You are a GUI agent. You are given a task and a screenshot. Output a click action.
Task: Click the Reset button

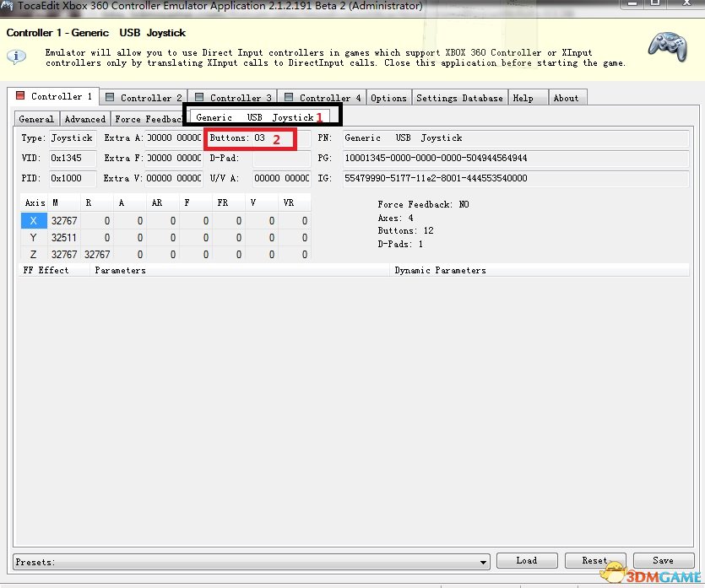click(595, 560)
